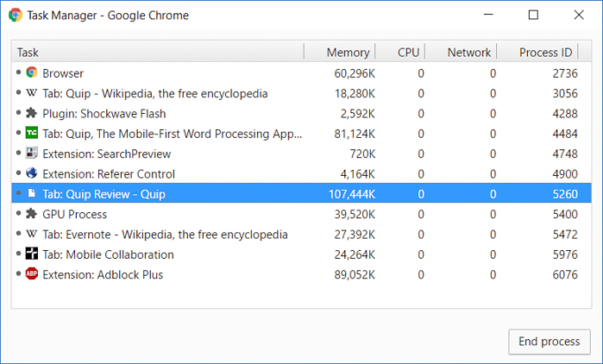Select the Extension: Adblock Plus task text

pos(103,274)
